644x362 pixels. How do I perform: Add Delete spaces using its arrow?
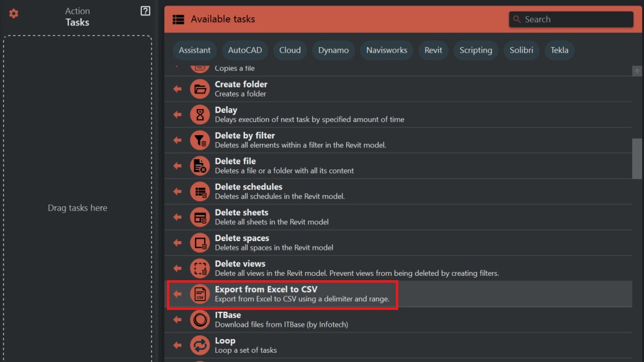pyautogui.click(x=177, y=242)
